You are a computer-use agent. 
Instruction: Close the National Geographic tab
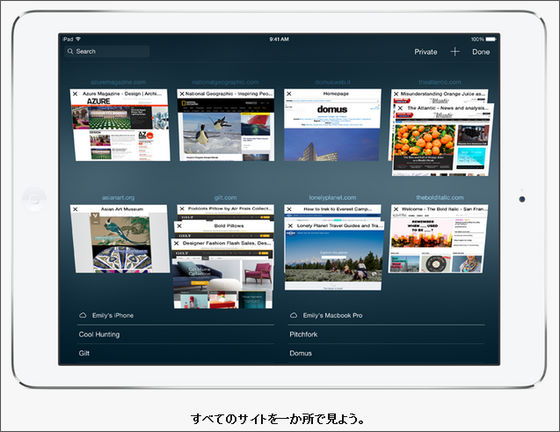(182, 94)
